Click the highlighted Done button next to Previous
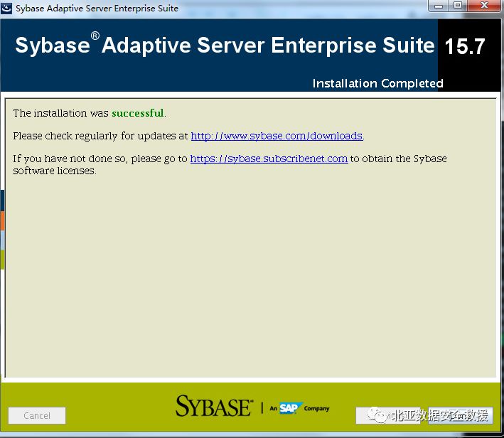The height and width of the screenshot is (438, 504). [x=461, y=415]
